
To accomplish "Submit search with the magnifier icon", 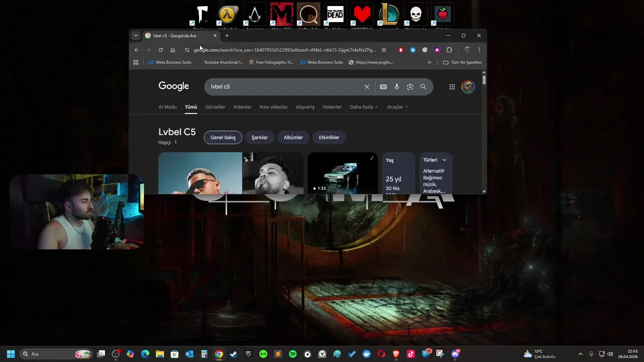I will pos(423,86).
